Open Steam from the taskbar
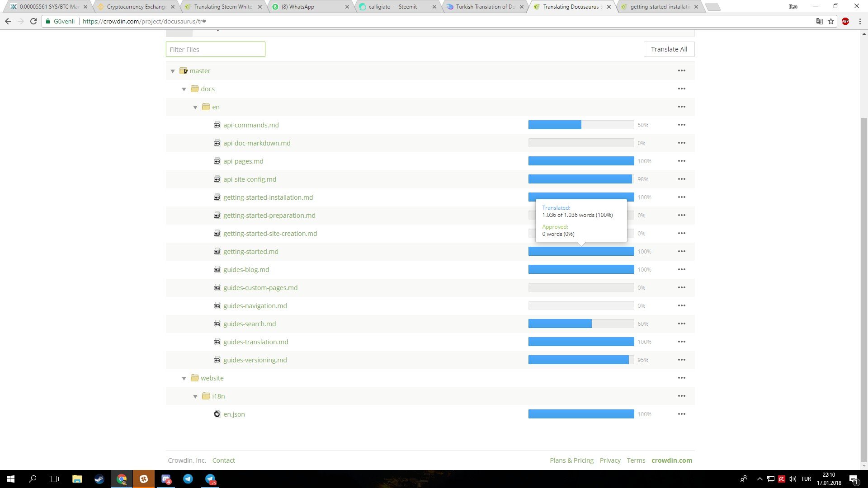The width and height of the screenshot is (868, 488). [x=99, y=479]
